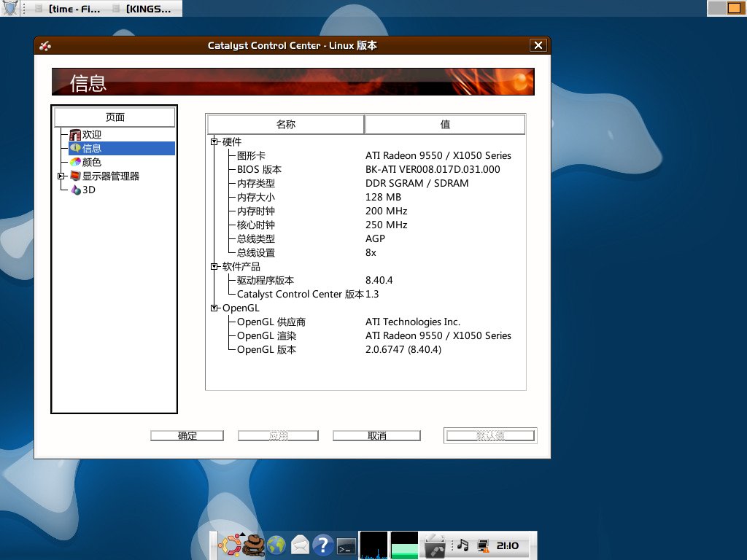
Task: Switch to the grey first workspace
Action: click(716, 8)
